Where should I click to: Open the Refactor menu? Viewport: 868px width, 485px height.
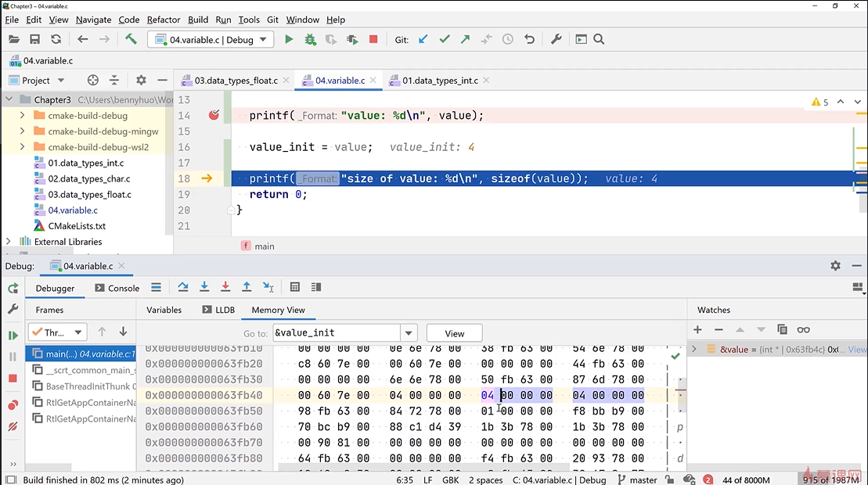pos(163,20)
